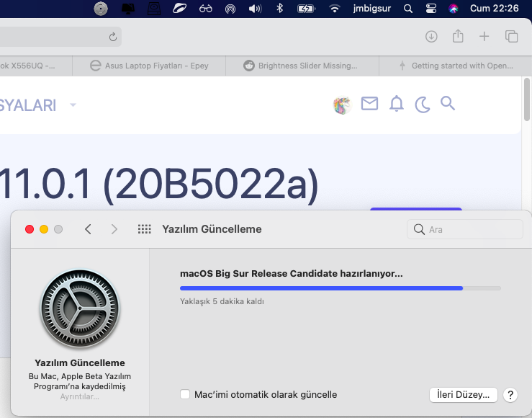
Task: Click the Safari downloads icon
Action: point(431,37)
